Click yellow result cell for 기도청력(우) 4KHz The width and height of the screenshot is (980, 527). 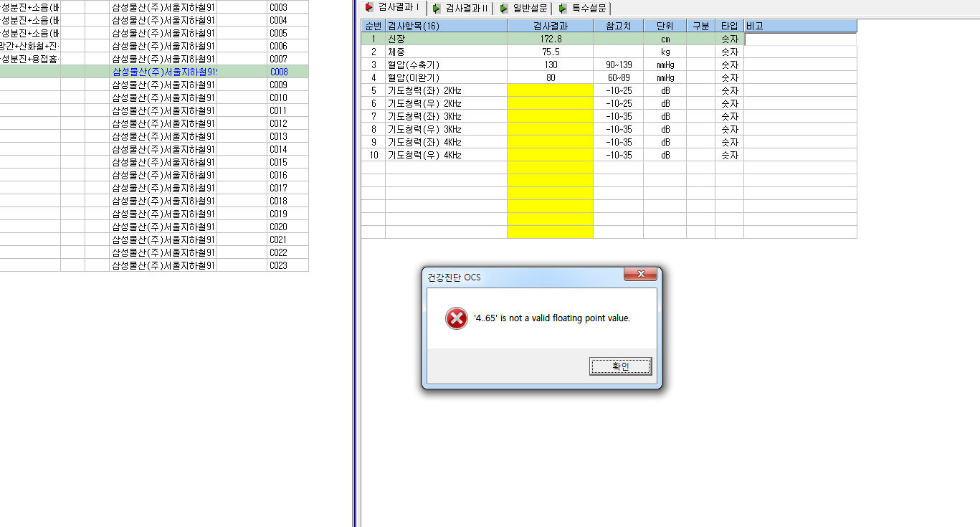pyautogui.click(x=550, y=155)
